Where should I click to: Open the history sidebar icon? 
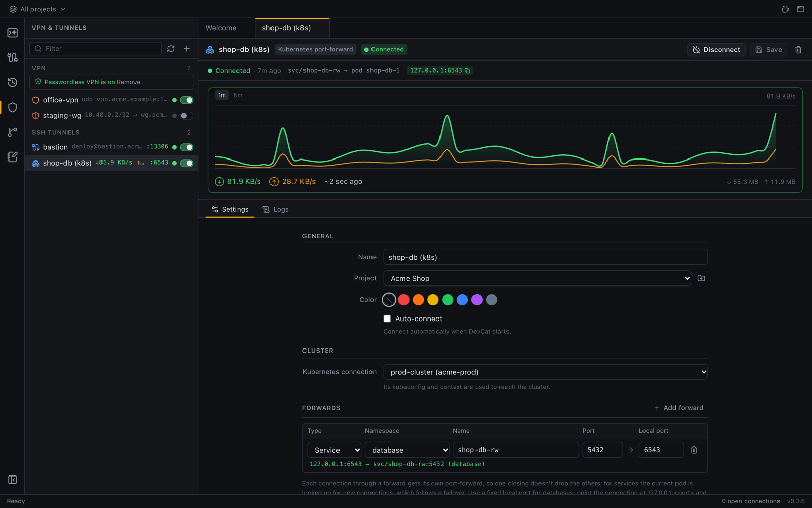coord(12,82)
